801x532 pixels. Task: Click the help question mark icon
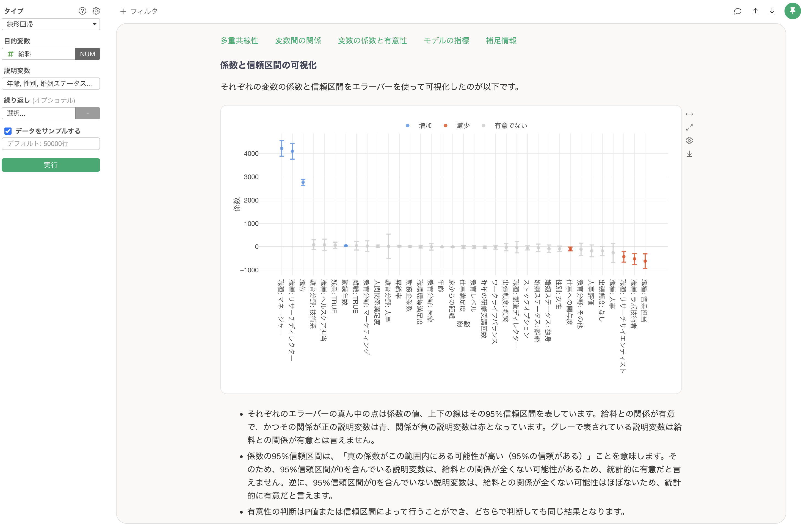[82, 11]
